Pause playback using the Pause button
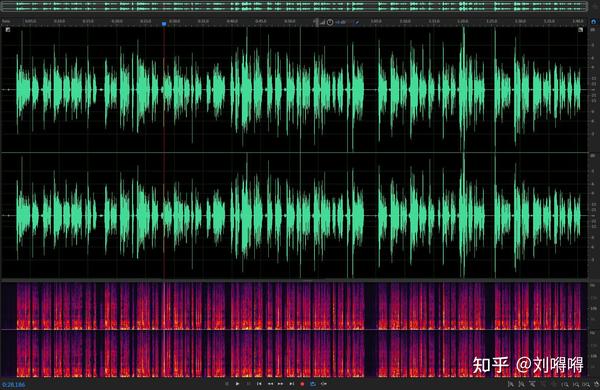Image resolution: width=600 pixels, height=390 pixels. (248, 384)
